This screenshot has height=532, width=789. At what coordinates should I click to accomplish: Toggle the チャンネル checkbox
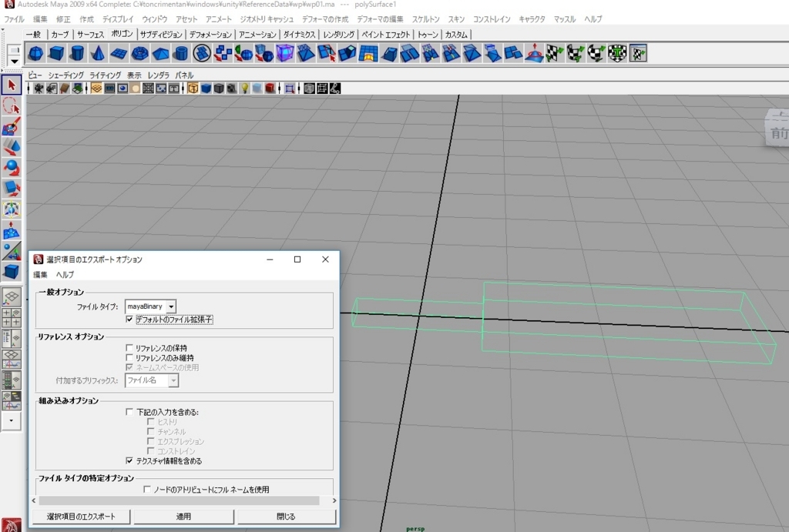pos(150,431)
